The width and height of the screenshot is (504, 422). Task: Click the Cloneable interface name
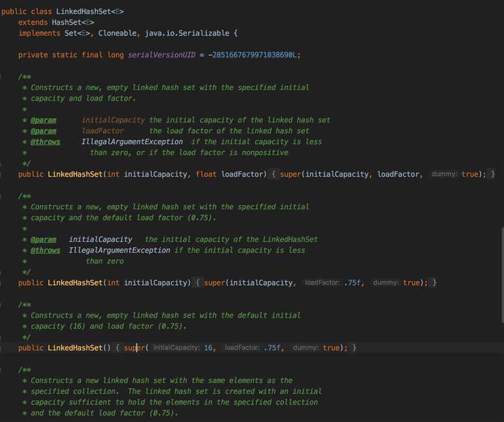coord(117,33)
